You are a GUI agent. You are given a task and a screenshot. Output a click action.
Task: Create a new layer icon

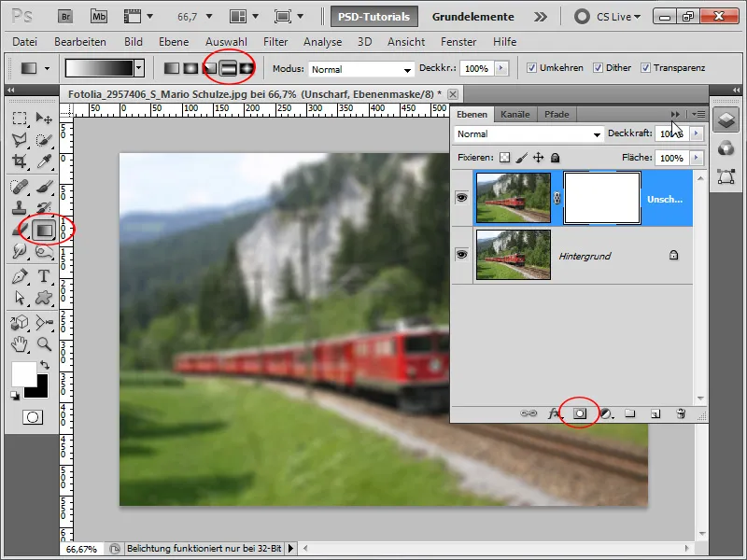click(656, 413)
